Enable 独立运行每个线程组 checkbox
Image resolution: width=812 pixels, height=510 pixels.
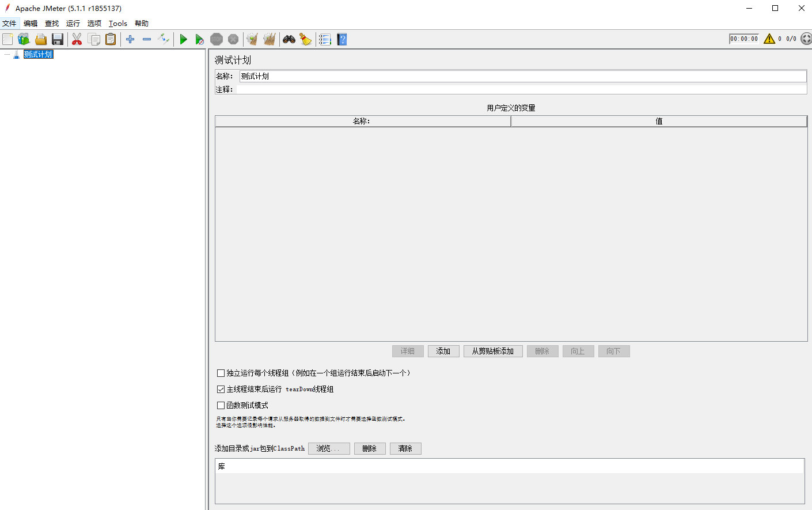pos(221,373)
